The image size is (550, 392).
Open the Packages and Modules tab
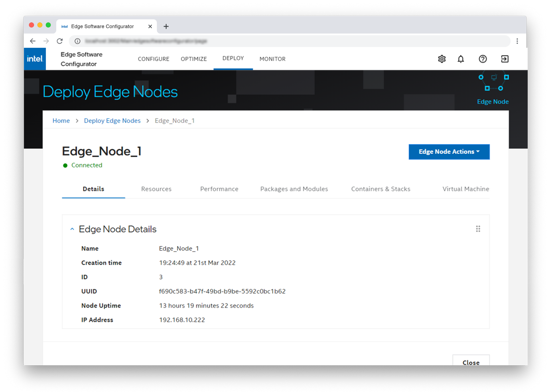click(x=294, y=189)
